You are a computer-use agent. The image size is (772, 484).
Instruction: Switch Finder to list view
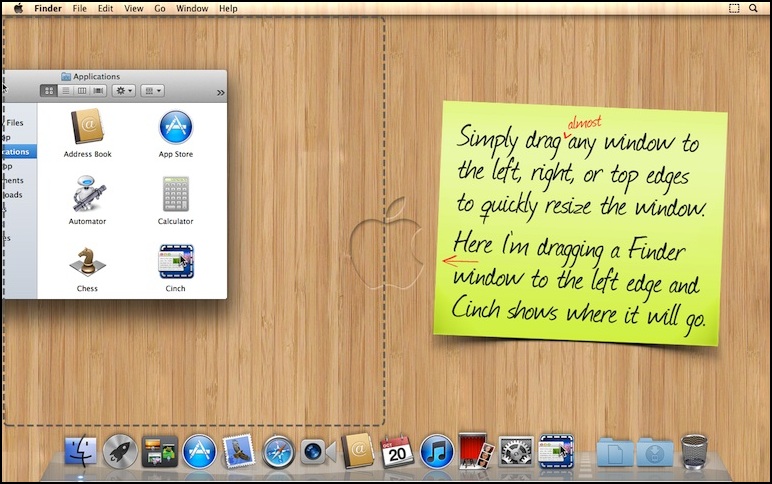click(65, 91)
